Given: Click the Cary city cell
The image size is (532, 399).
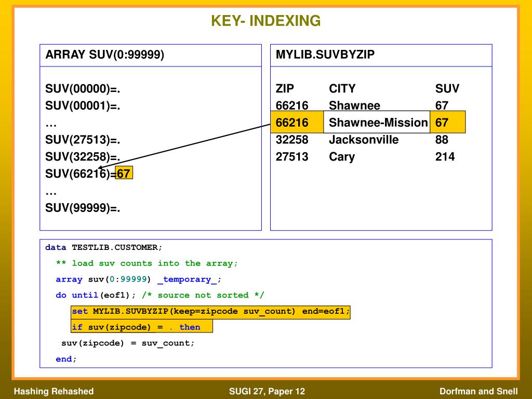Looking at the screenshot, I should tap(342, 157).
